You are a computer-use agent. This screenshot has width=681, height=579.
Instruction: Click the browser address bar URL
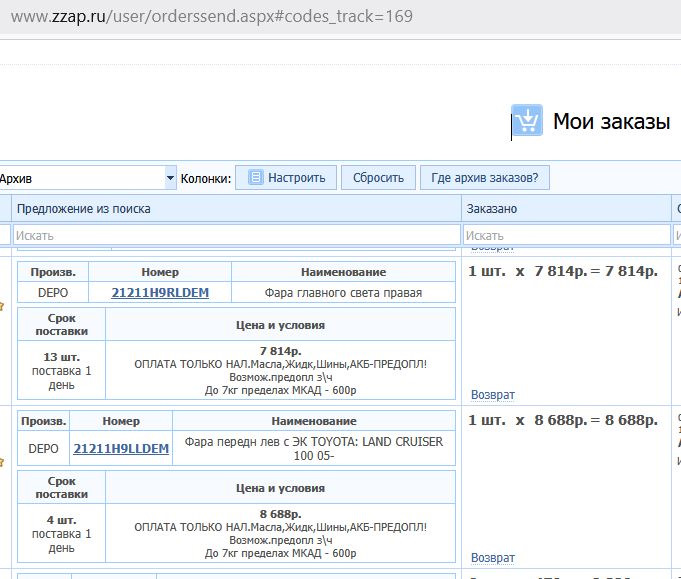pos(212,17)
